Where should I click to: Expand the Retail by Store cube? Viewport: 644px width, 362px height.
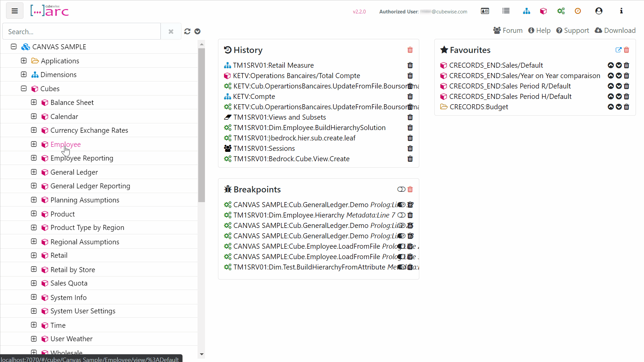tap(34, 269)
